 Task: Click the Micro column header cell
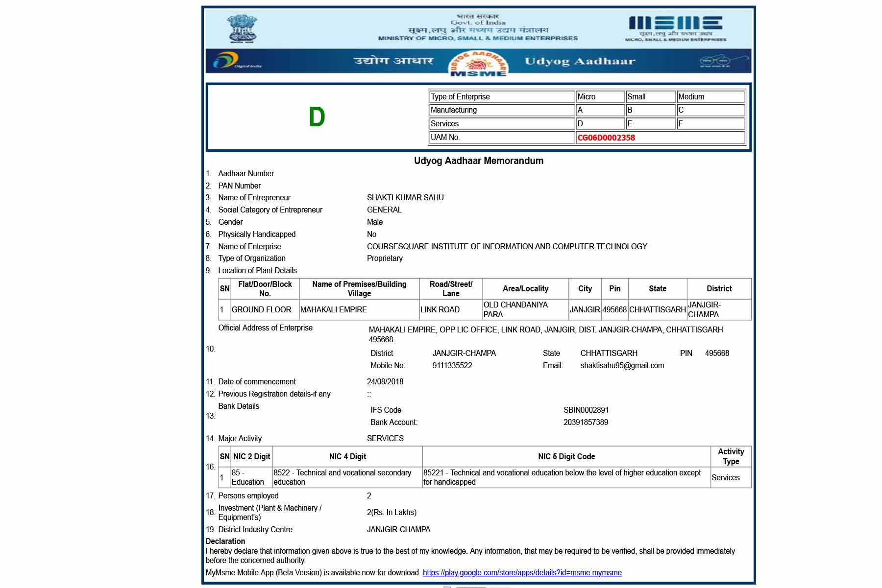click(600, 96)
